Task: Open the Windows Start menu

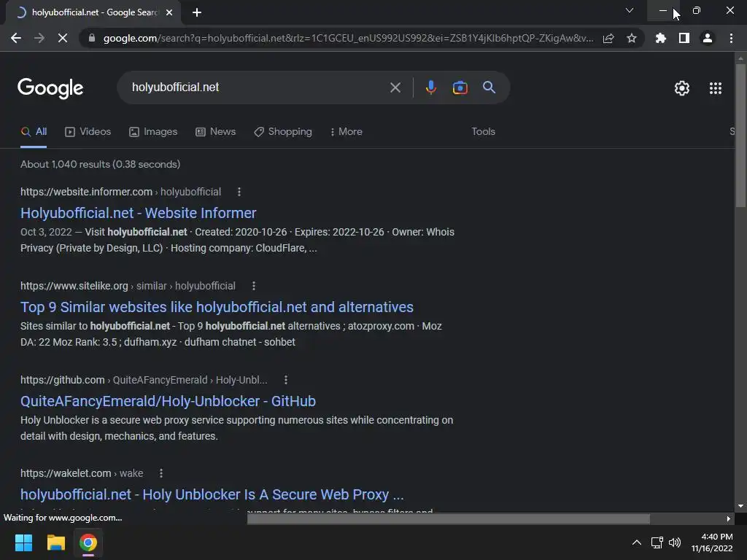Action: click(23, 542)
